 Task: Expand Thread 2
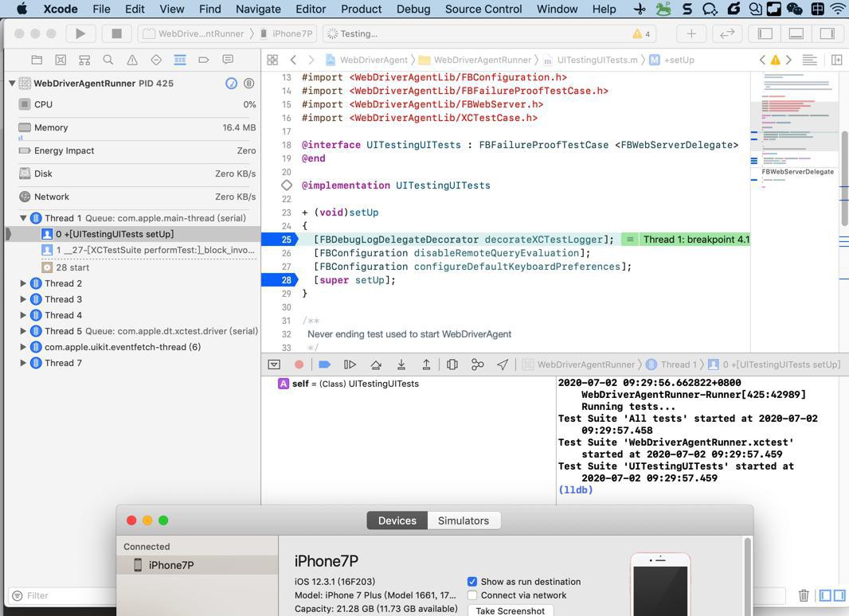click(23, 283)
